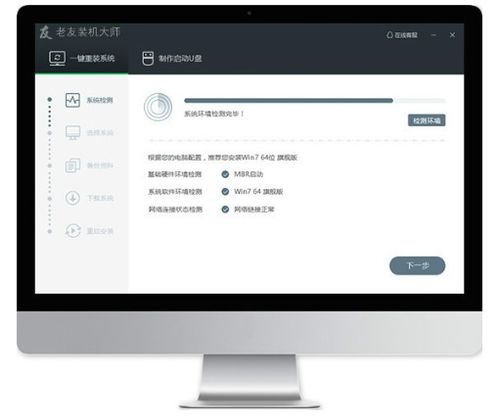Click the 检测环境 button
The image size is (499, 418).
pyautogui.click(x=426, y=120)
